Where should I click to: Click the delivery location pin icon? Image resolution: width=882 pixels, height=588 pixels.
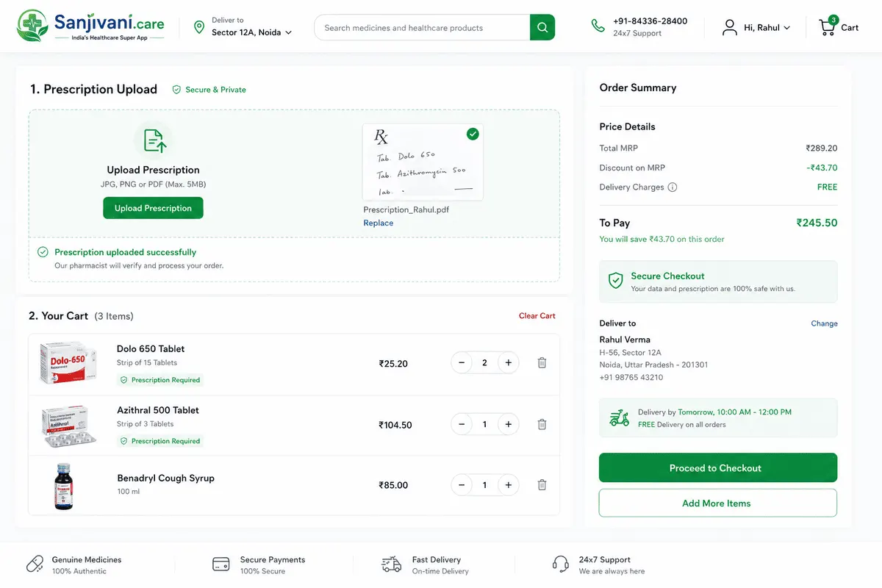pyautogui.click(x=198, y=27)
